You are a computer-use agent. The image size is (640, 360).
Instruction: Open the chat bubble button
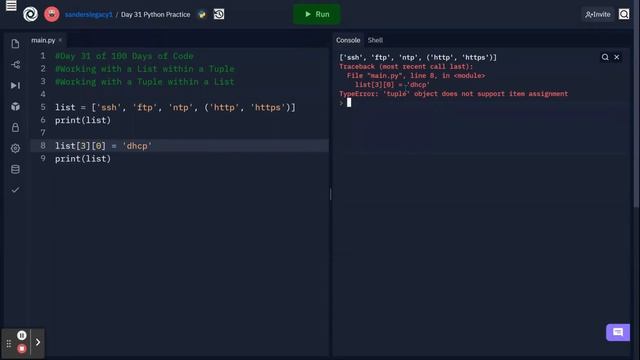pos(618,332)
